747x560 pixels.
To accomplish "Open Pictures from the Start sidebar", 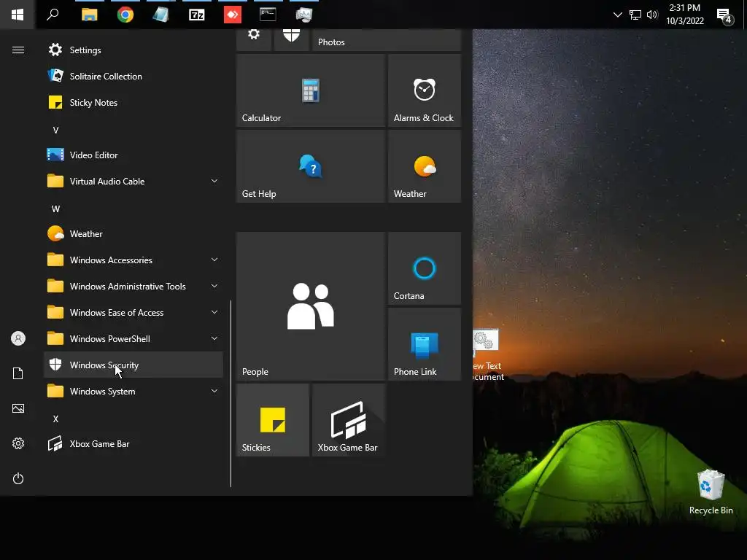I will click(x=18, y=408).
